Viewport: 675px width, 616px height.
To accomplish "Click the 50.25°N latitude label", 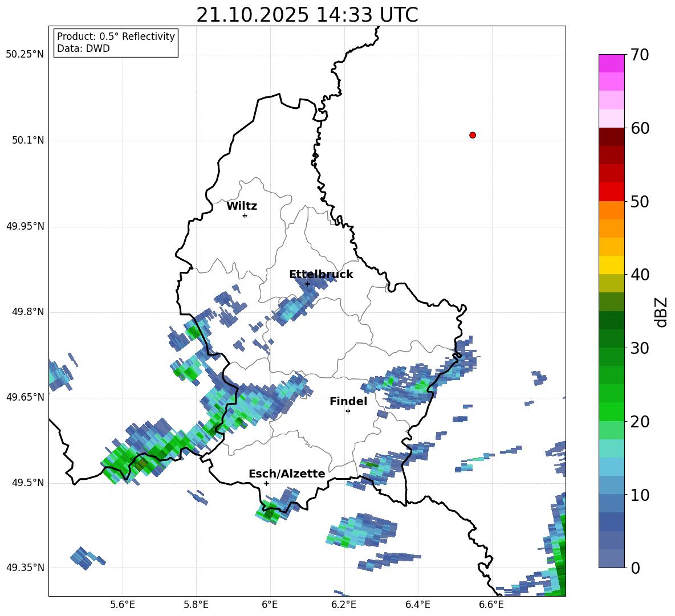I will point(25,55).
